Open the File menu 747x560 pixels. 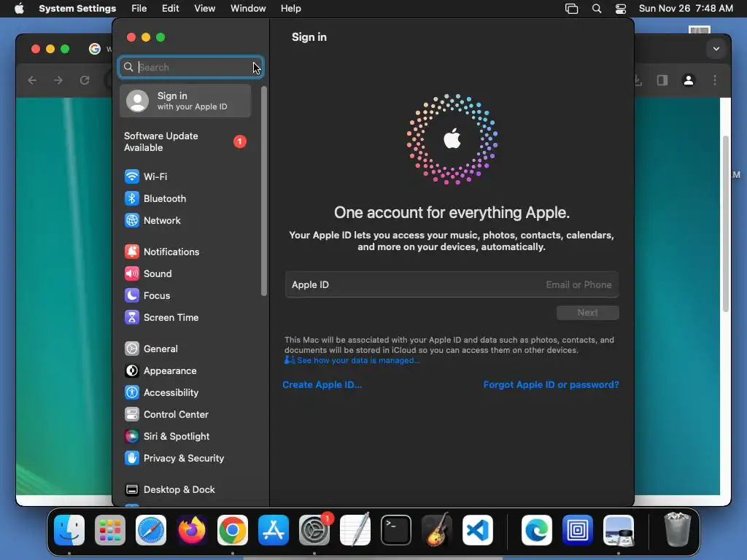click(x=139, y=9)
